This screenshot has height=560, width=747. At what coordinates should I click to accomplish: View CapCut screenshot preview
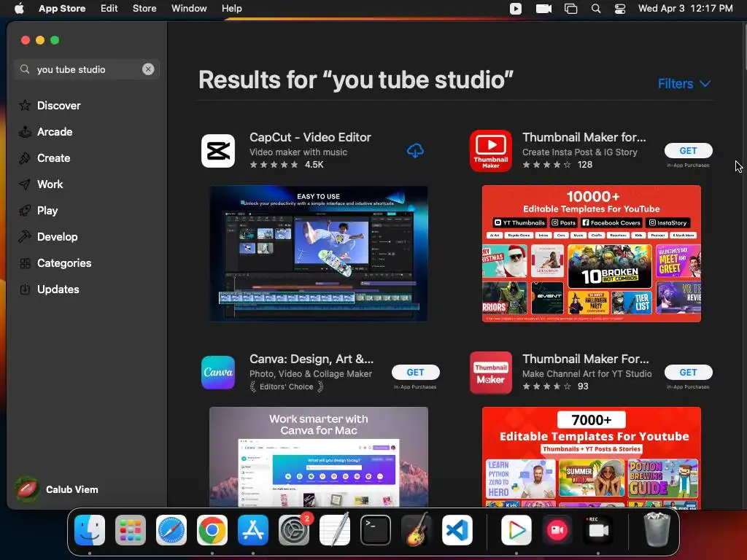(x=319, y=254)
